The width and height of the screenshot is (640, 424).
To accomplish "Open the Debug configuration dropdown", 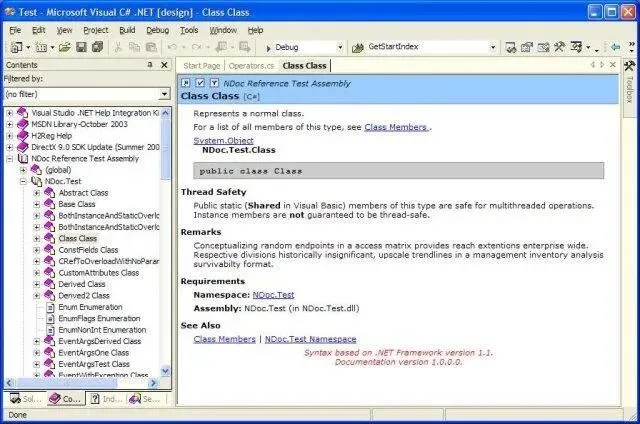I will (340, 48).
